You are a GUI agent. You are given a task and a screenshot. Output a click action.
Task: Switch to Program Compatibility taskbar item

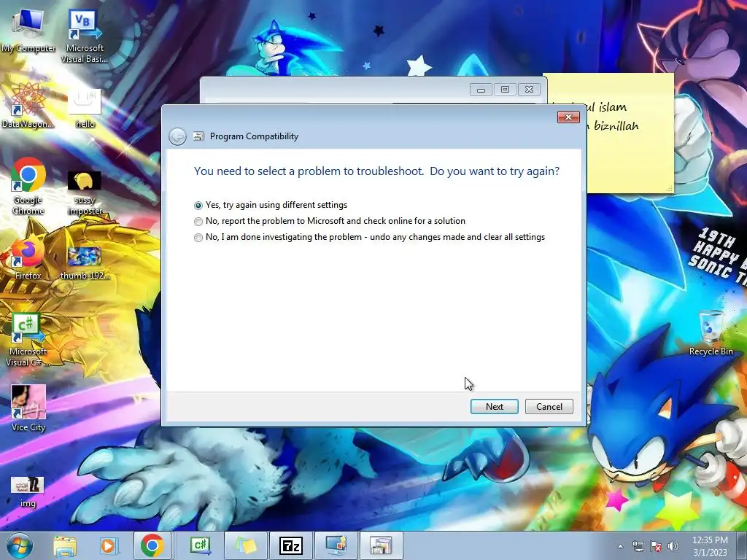click(381, 545)
